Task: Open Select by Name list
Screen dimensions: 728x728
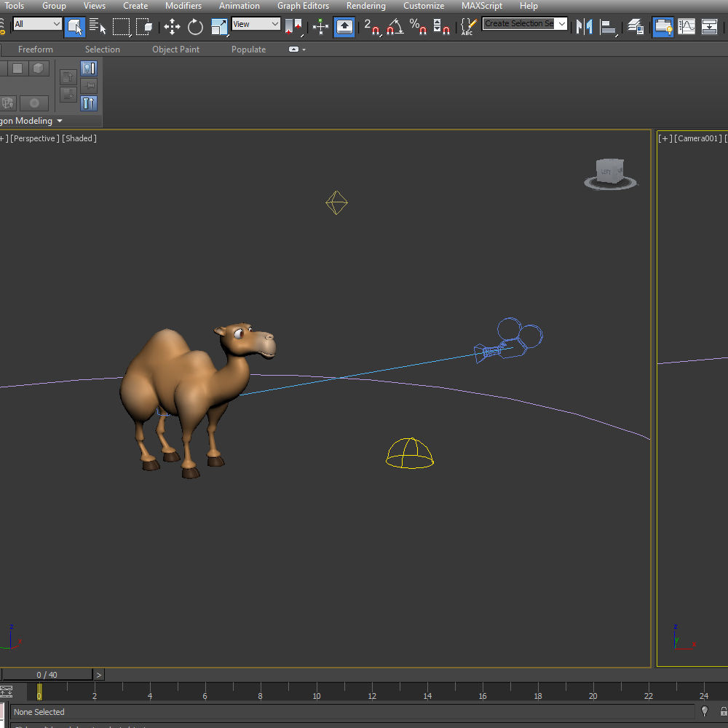Action: click(98, 26)
